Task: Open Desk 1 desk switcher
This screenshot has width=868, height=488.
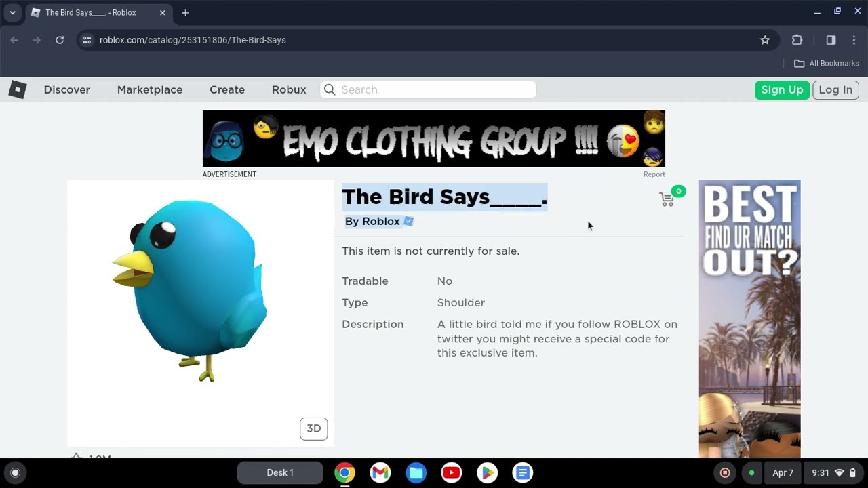Action: (280, 472)
